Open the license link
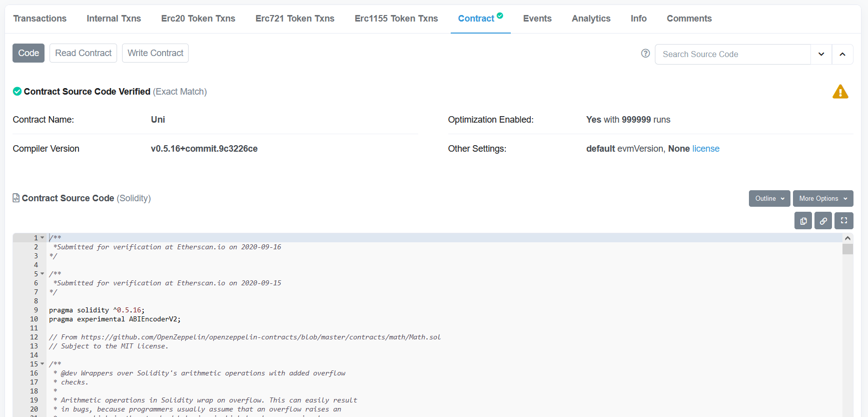 pos(705,149)
